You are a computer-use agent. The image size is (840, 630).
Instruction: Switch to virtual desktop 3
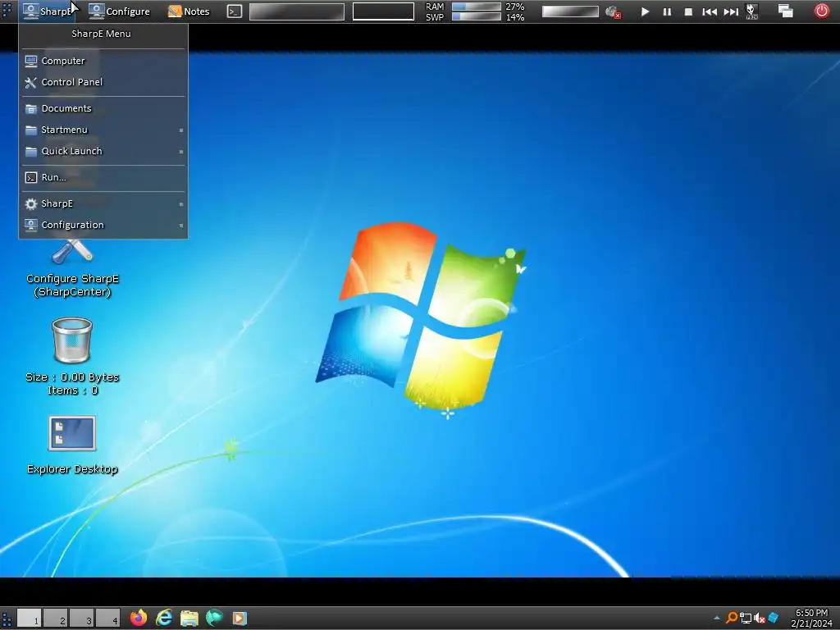[x=82, y=619]
